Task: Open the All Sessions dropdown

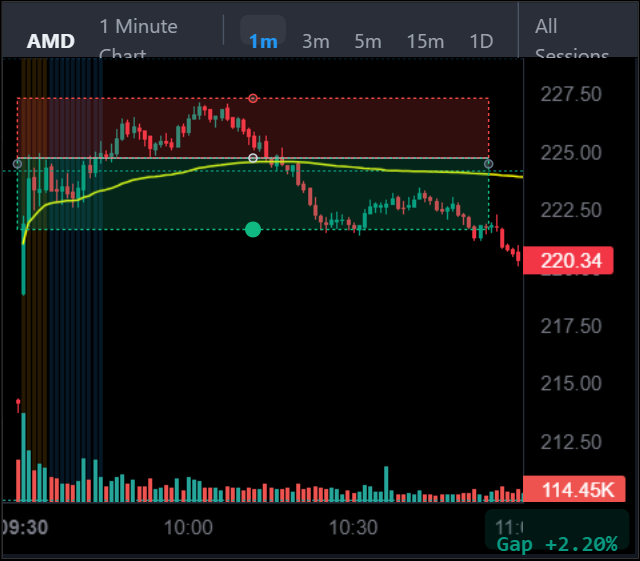Action: coord(571,39)
